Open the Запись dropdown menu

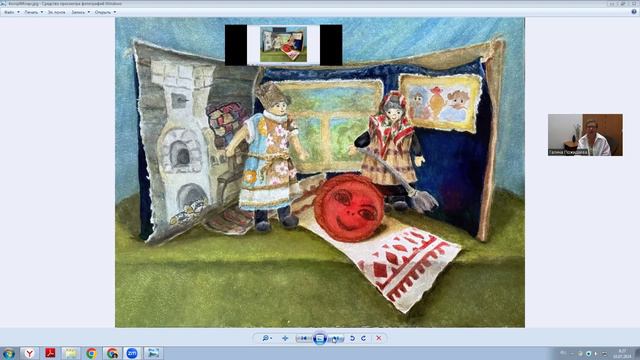(80, 12)
